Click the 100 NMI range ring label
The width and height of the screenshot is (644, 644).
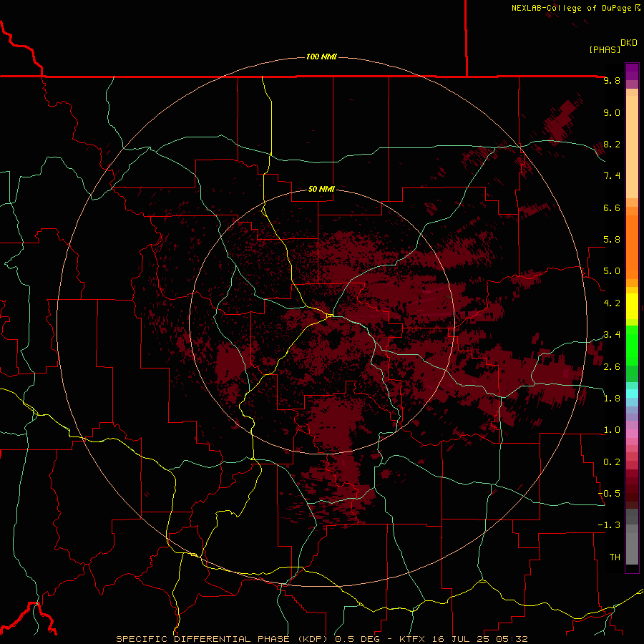(x=321, y=57)
